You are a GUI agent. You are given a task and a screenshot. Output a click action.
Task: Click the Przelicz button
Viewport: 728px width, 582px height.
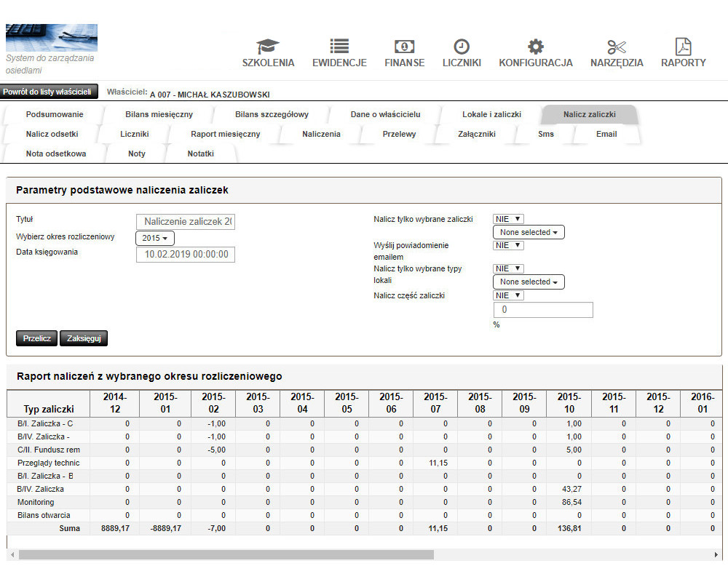pos(36,338)
